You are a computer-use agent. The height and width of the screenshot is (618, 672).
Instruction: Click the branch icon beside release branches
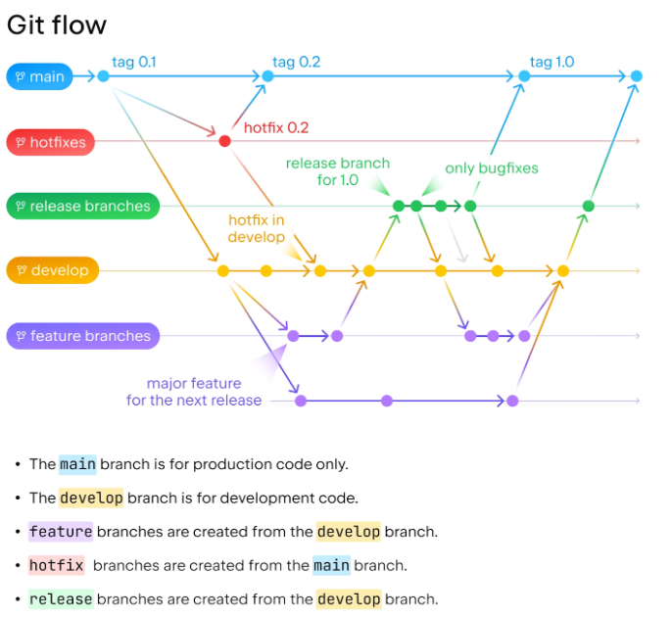click(x=20, y=206)
